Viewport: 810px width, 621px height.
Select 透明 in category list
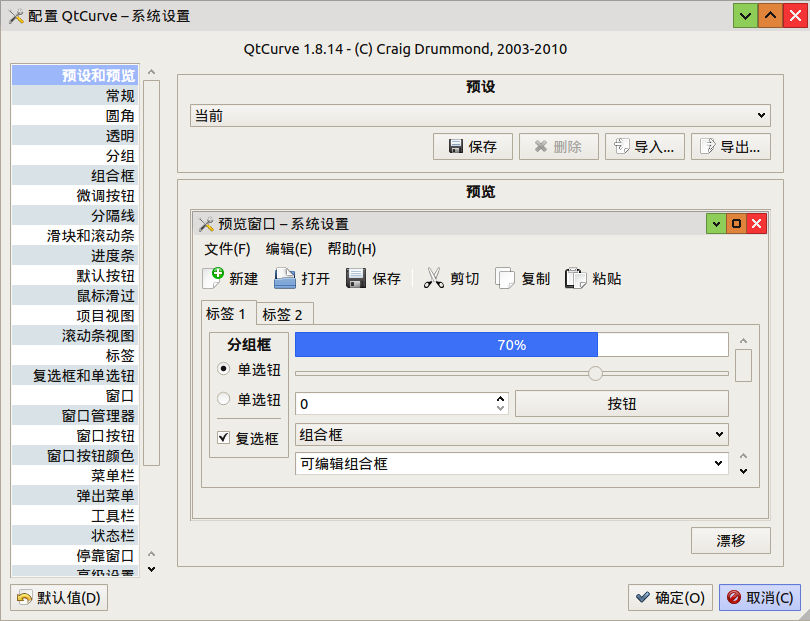tap(75, 135)
